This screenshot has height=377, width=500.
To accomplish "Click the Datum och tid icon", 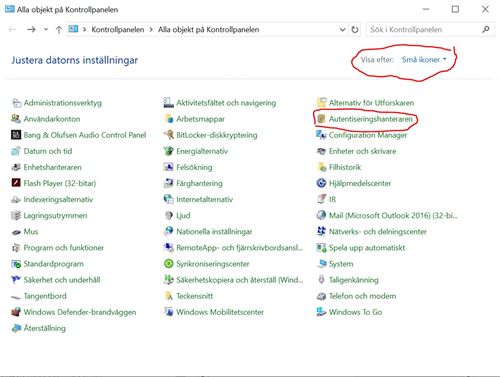I will [x=16, y=151].
